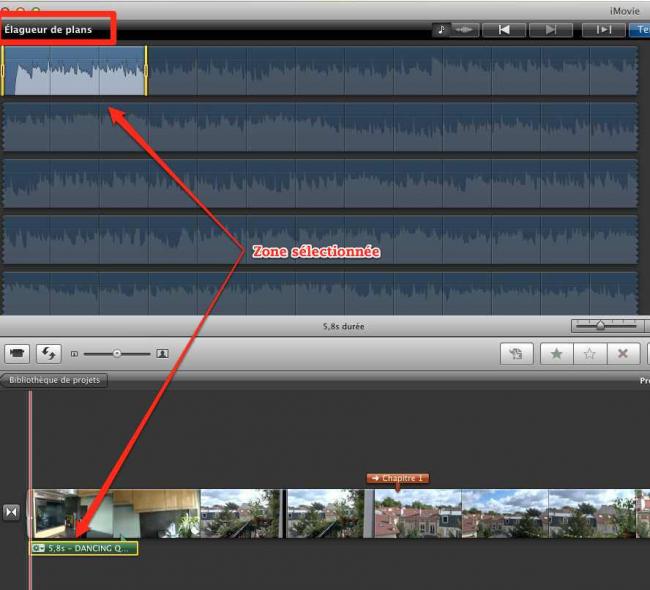The image size is (650, 590).
Task: Jump to the next clip
Action: (551, 30)
